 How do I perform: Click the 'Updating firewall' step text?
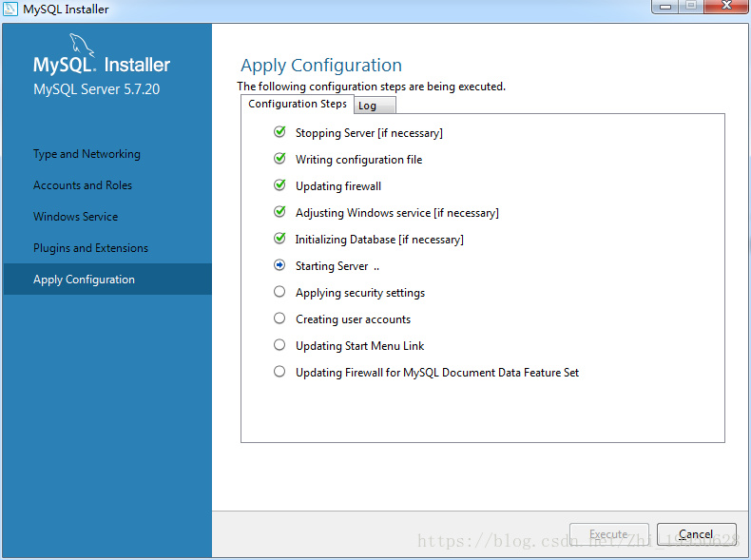[x=338, y=185]
